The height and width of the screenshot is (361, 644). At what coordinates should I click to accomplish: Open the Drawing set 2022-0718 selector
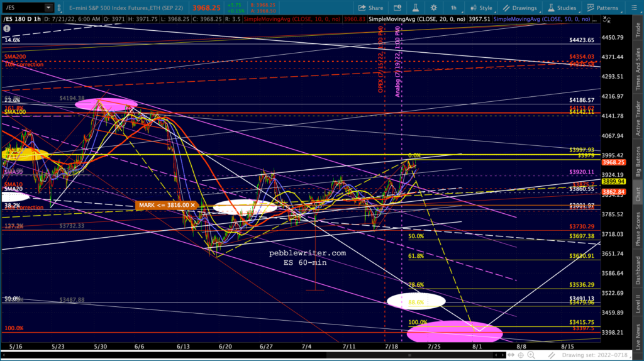[x=594, y=355]
